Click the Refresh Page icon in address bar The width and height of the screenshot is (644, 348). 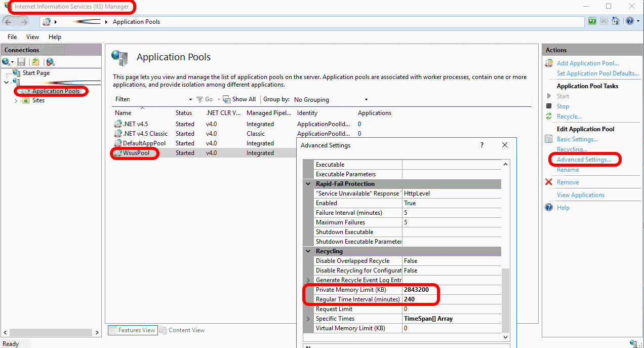click(x=592, y=21)
